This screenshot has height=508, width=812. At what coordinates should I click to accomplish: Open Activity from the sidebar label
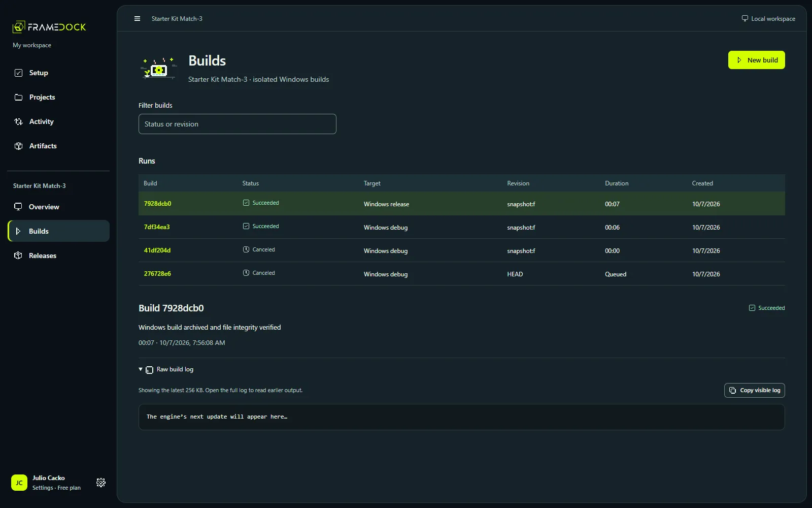pyautogui.click(x=42, y=121)
